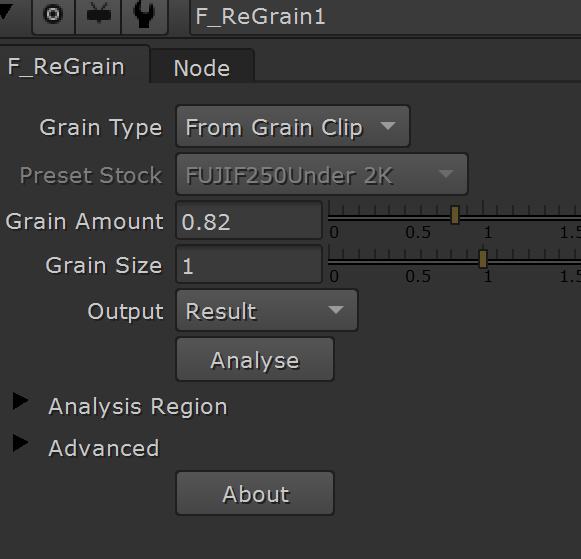Click the node input selector icon
The width and height of the screenshot is (581, 559).
(98, 15)
